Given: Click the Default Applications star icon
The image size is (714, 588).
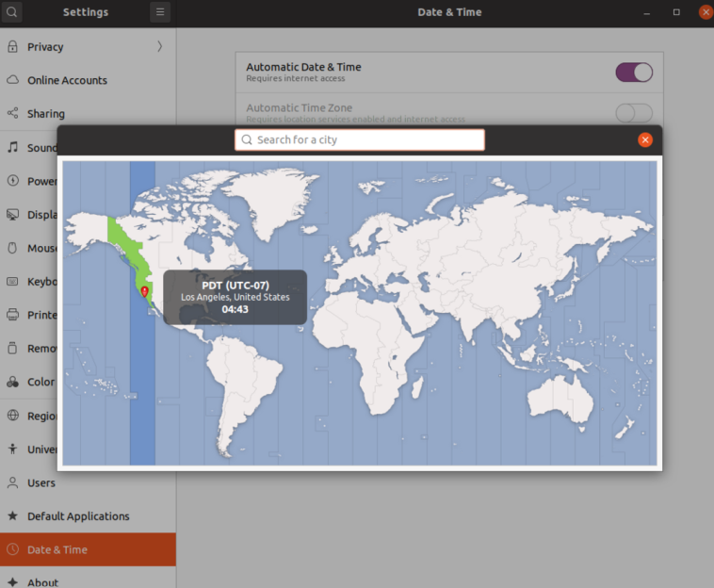Looking at the screenshot, I should [13, 516].
